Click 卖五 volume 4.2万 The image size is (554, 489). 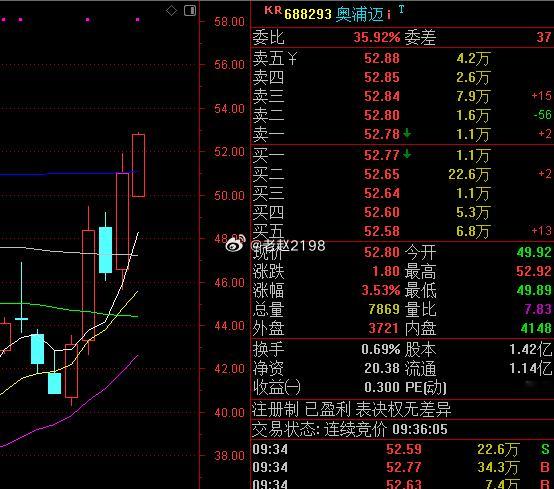click(473, 58)
